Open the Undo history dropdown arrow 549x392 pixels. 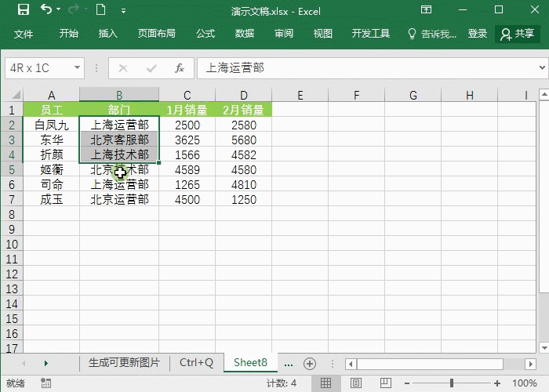coord(59,9)
